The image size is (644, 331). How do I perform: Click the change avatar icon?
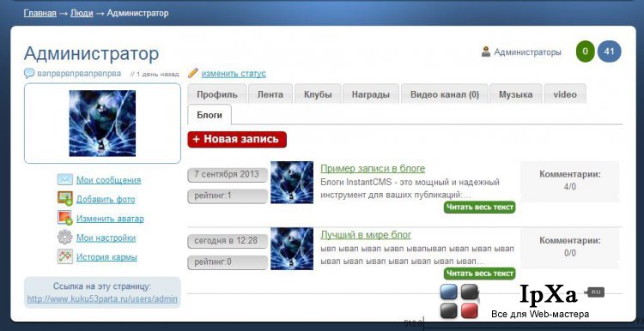click(x=65, y=218)
